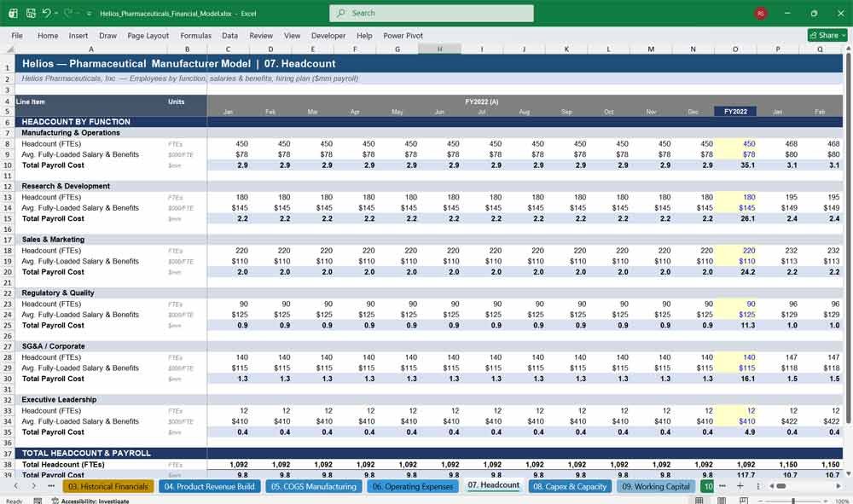Click the hidden sheets ellipsis left of tabs
The width and height of the screenshot is (853, 504).
pyautogui.click(x=51, y=486)
